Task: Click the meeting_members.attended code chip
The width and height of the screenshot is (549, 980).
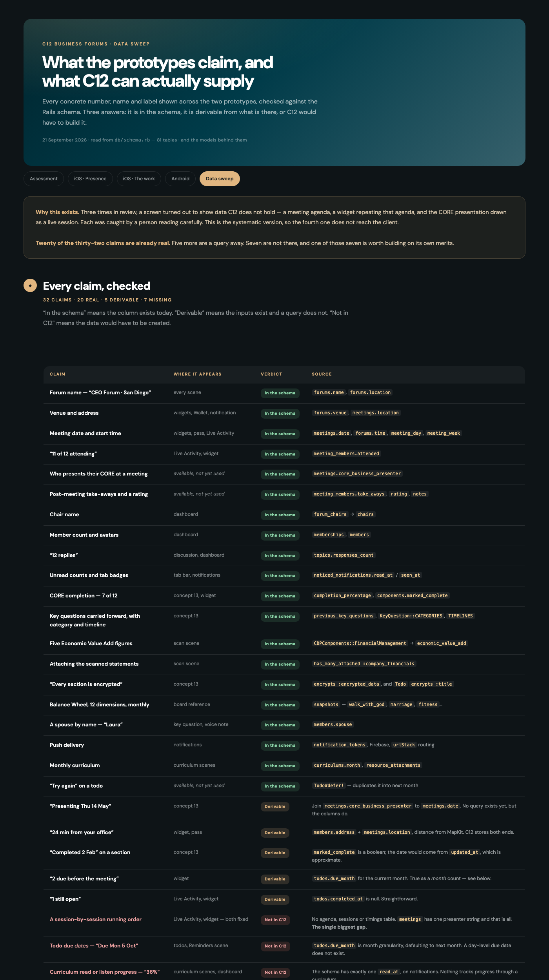Action: pyautogui.click(x=346, y=454)
